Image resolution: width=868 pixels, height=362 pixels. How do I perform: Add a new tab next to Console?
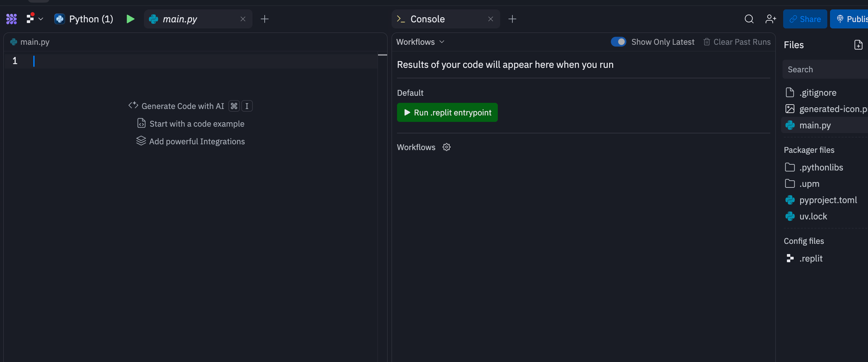click(512, 19)
